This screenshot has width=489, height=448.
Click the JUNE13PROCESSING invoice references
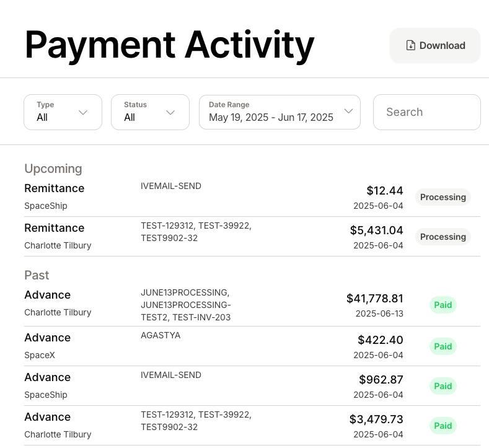coord(186,305)
